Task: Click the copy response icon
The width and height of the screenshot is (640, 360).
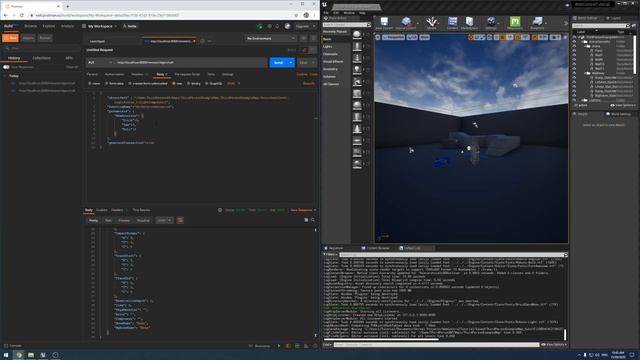Action: 306,220
